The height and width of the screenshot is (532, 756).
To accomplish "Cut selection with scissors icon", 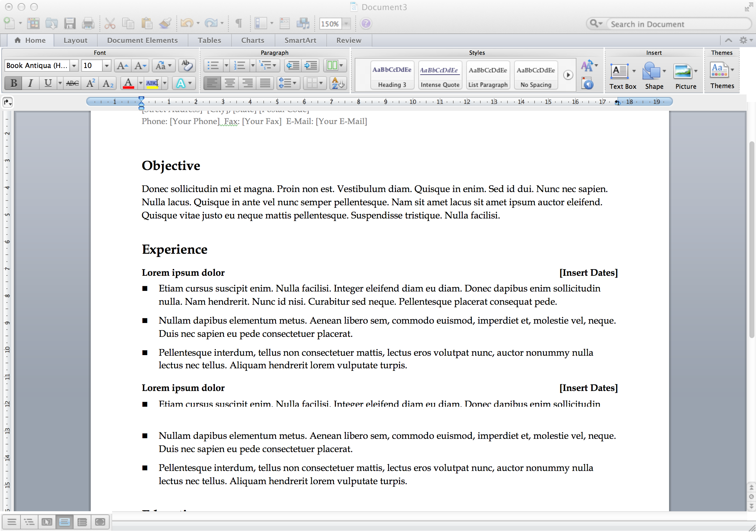I will (110, 23).
